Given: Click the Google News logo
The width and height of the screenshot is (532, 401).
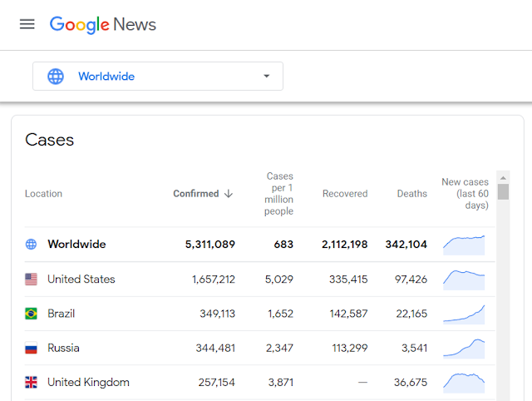Looking at the screenshot, I should [103, 24].
